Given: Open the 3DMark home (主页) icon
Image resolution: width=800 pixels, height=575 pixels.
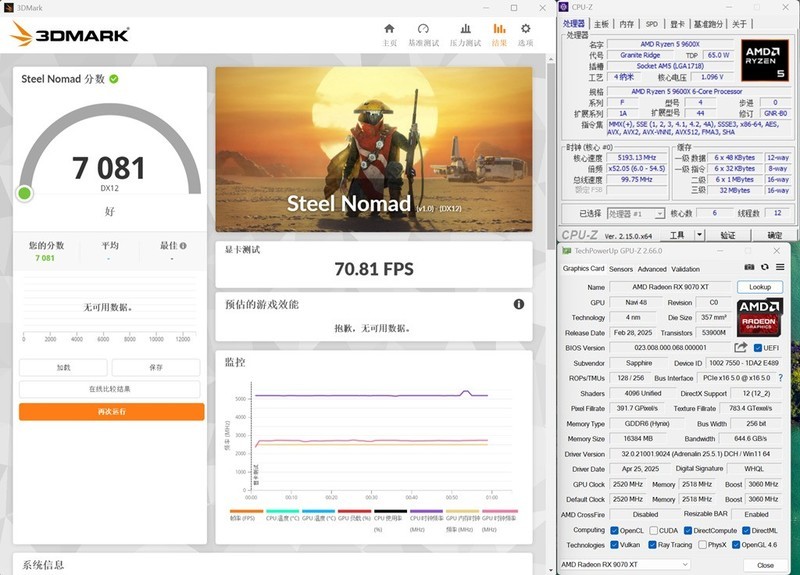Looking at the screenshot, I should (x=389, y=29).
